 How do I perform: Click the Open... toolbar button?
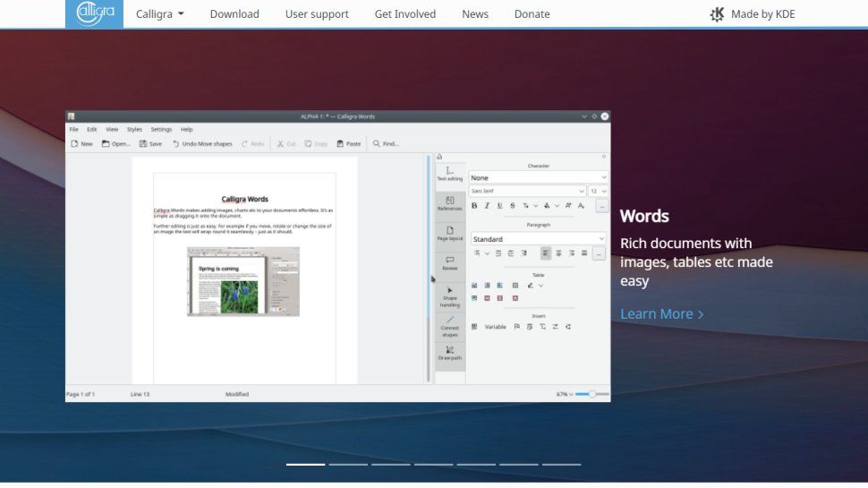click(x=116, y=143)
